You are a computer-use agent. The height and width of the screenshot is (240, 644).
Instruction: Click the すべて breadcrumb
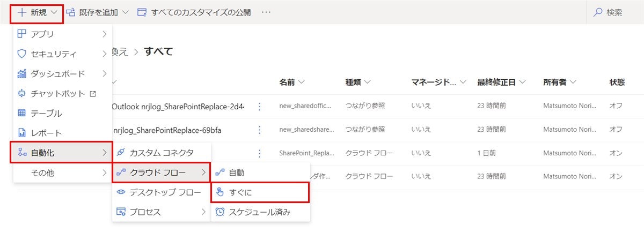[158, 51]
